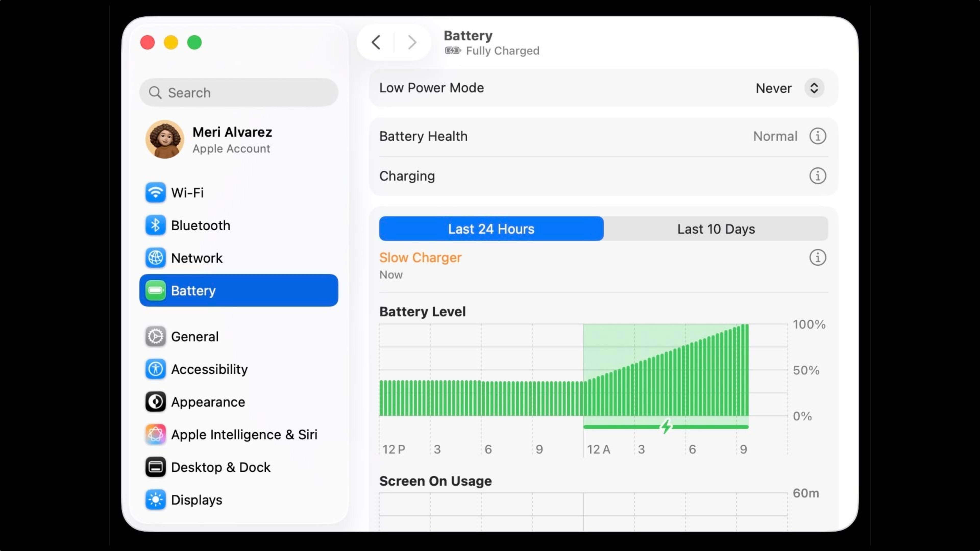980x551 pixels.
Task: Click the Apple Intelligence & Siri icon
Action: coord(156,434)
